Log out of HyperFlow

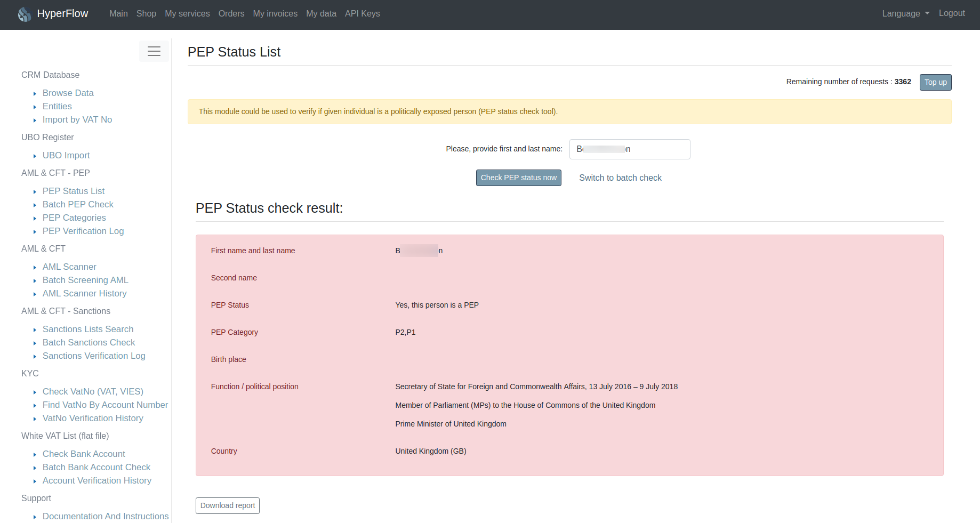(x=952, y=13)
